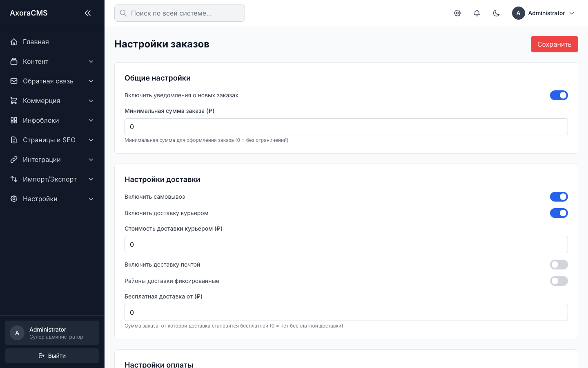This screenshot has height=368, width=588.
Task: Click the Обратная связь envelope icon
Action: pos(14,81)
